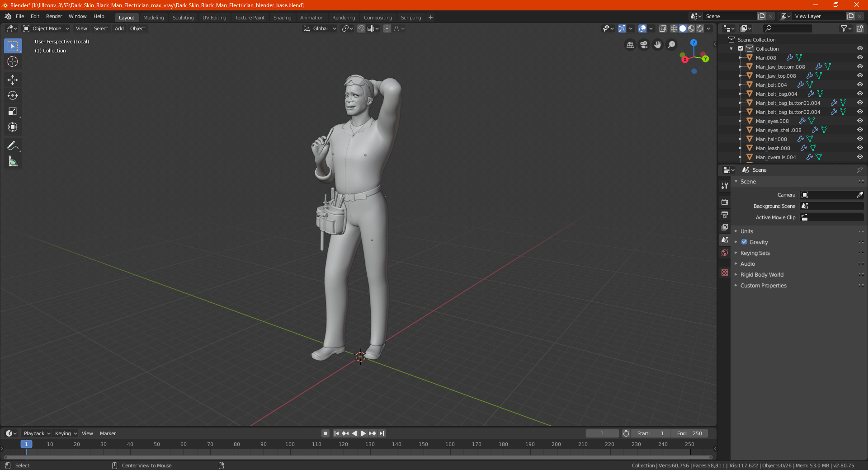Open the Shading workspace tab

point(282,18)
